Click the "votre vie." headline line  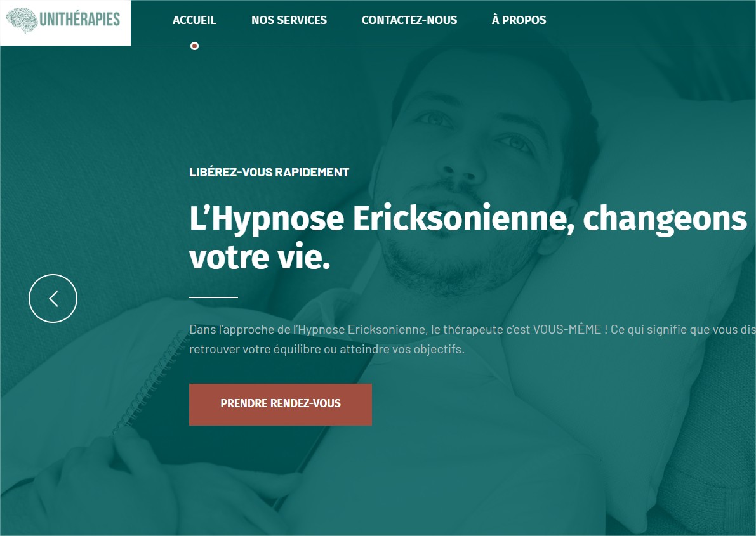[x=260, y=257]
